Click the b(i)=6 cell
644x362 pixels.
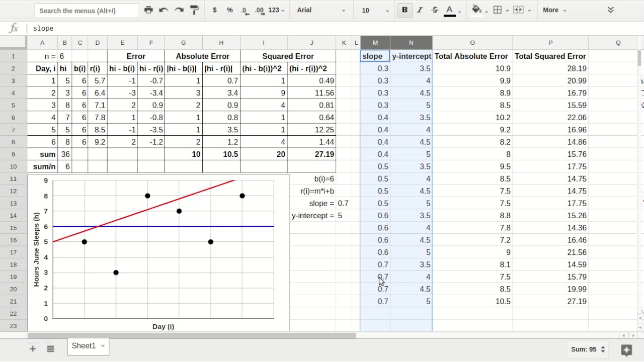312,179
